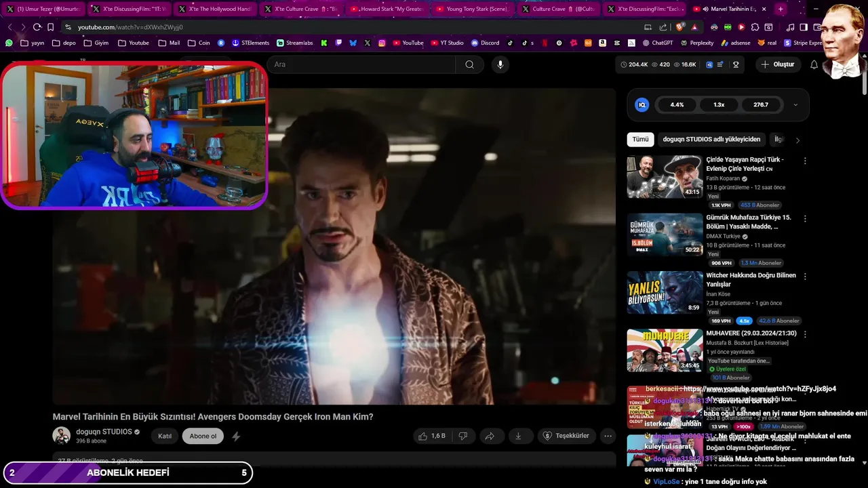
Task: Select doguqn STUDIOS adlı yükleyiciden chip
Action: [x=711, y=140]
